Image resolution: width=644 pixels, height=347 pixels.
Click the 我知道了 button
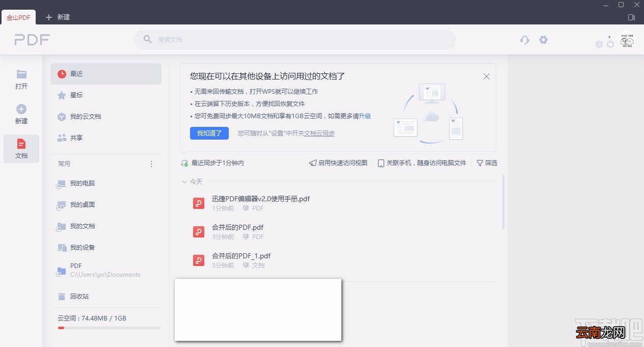tap(209, 134)
